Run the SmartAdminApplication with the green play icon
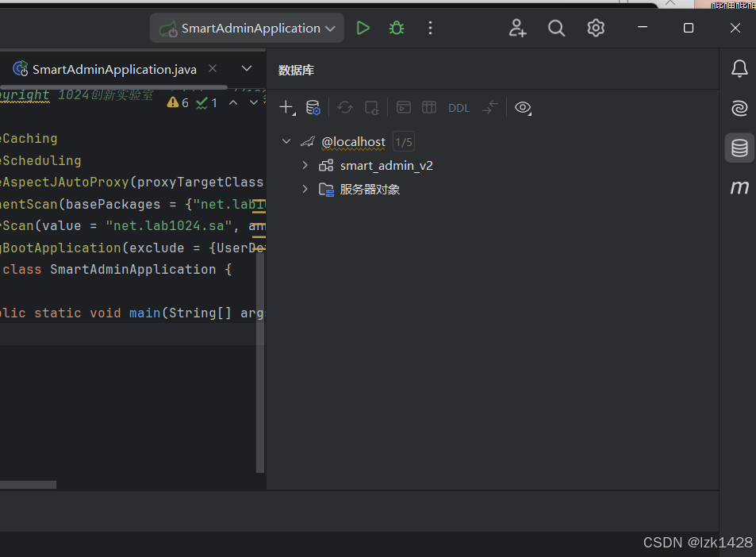Image resolution: width=756 pixels, height=557 pixels. [363, 27]
